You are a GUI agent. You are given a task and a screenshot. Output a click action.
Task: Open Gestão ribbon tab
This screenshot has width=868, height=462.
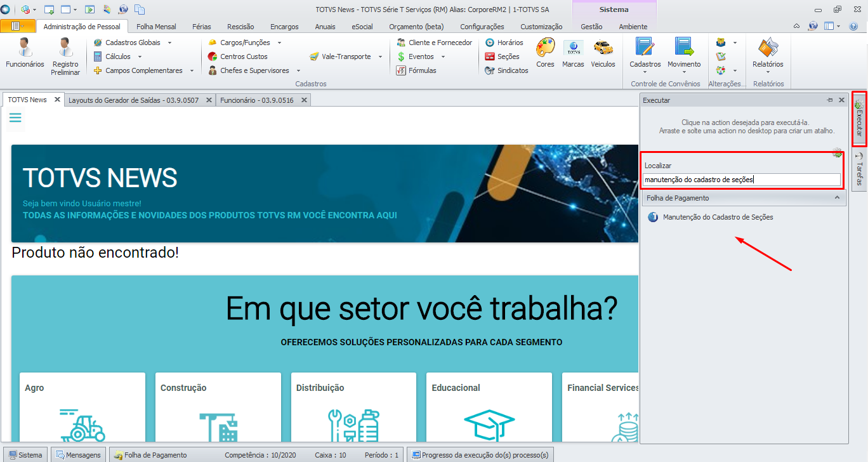(x=591, y=27)
